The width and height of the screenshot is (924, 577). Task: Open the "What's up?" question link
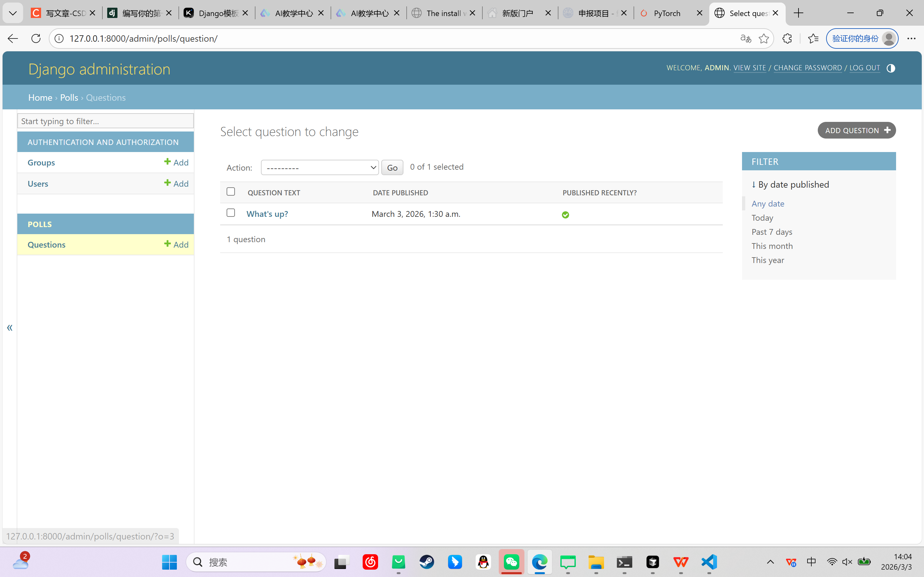pyautogui.click(x=267, y=214)
